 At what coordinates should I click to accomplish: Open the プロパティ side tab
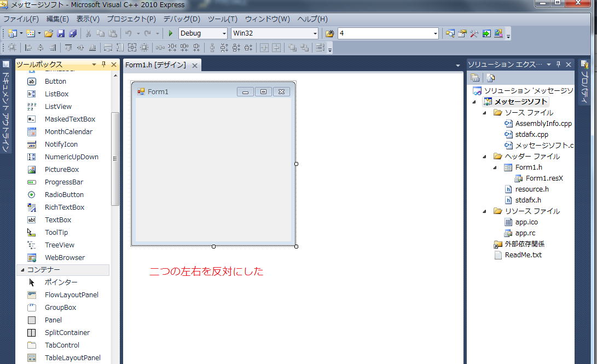click(584, 82)
